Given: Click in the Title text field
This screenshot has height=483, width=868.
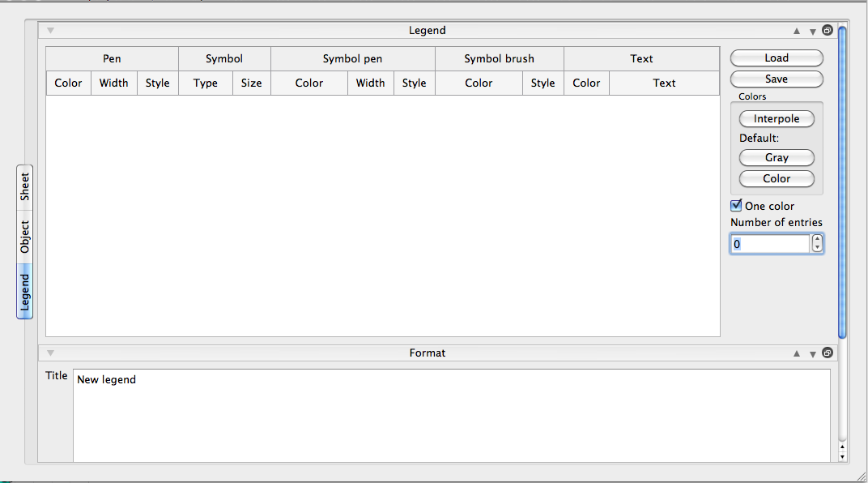Looking at the screenshot, I should 451,415.
